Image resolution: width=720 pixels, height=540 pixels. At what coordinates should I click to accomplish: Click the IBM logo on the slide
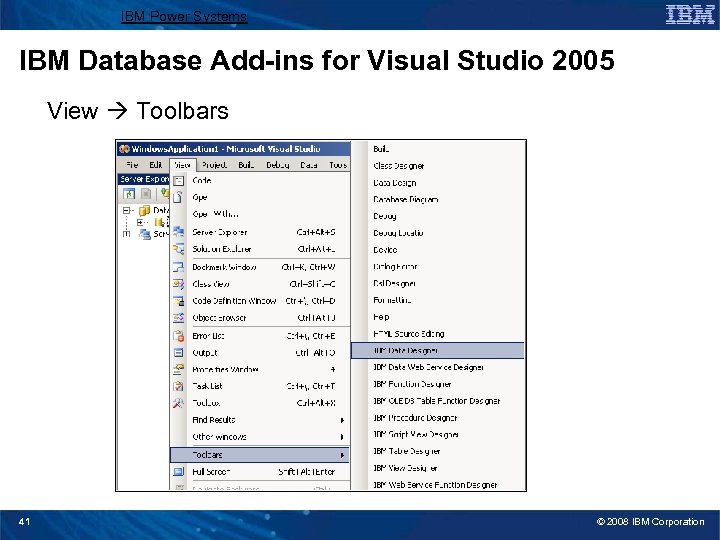click(690, 15)
